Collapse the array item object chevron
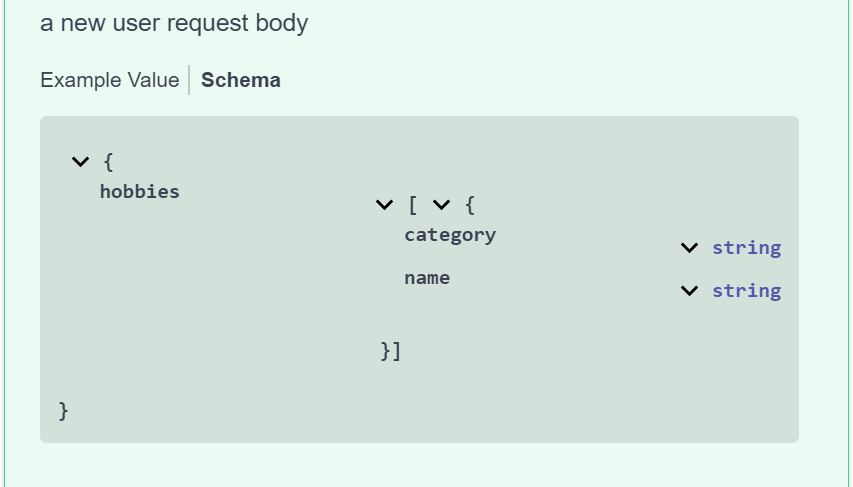This screenshot has height=487, width=853. click(442, 205)
